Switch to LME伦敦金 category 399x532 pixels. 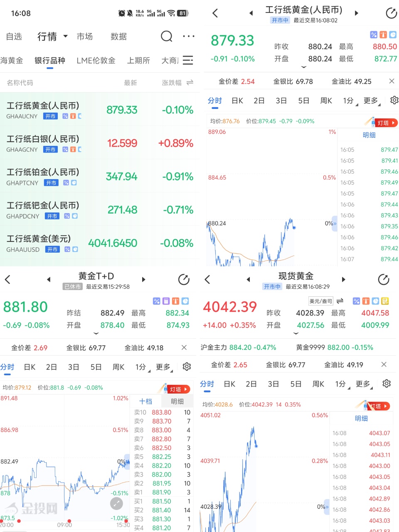tap(96, 61)
